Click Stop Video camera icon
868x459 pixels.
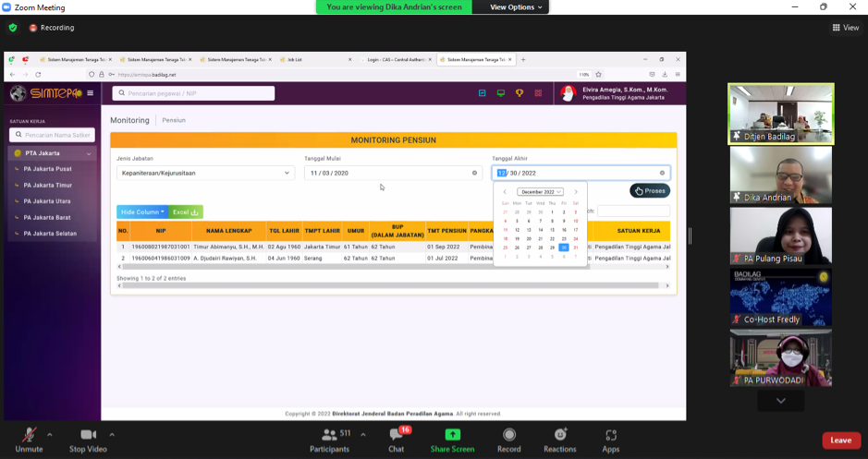tap(88, 435)
